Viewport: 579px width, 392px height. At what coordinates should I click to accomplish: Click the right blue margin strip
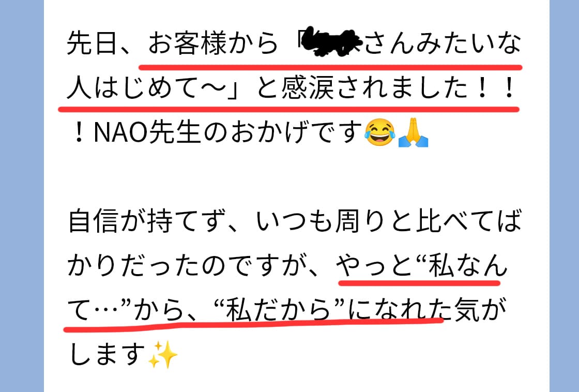tap(564, 196)
